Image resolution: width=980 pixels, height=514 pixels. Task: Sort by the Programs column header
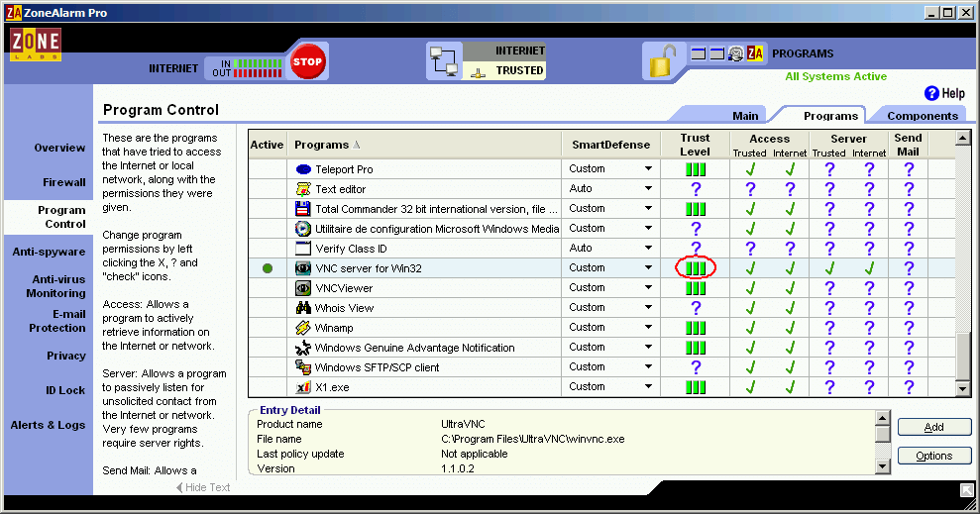(424, 145)
